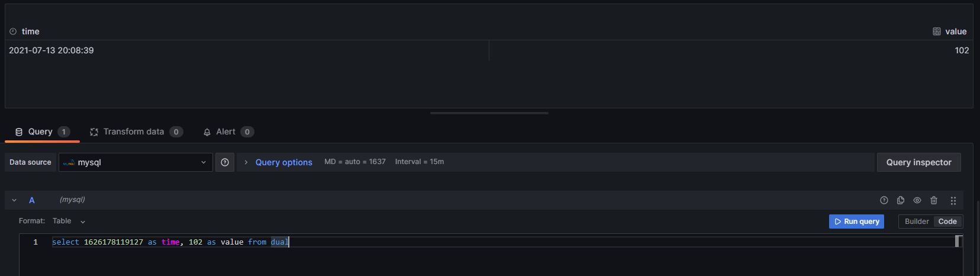Duplicate query A with copy icon
Viewport: 980px width, 276px height.
[901, 200]
